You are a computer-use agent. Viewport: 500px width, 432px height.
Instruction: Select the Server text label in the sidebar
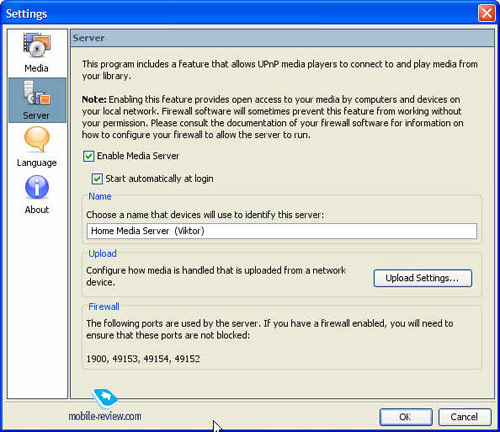36,115
